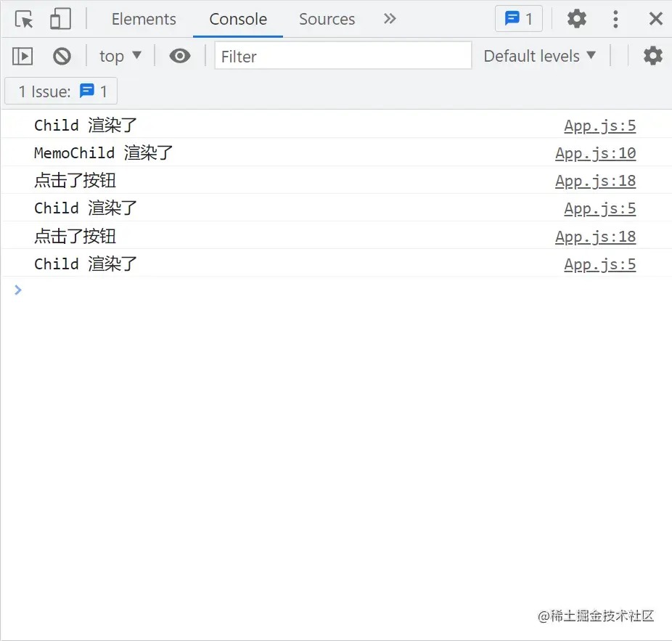
Task: Open the App.js:10 source link
Action: pyautogui.click(x=595, y=153)
